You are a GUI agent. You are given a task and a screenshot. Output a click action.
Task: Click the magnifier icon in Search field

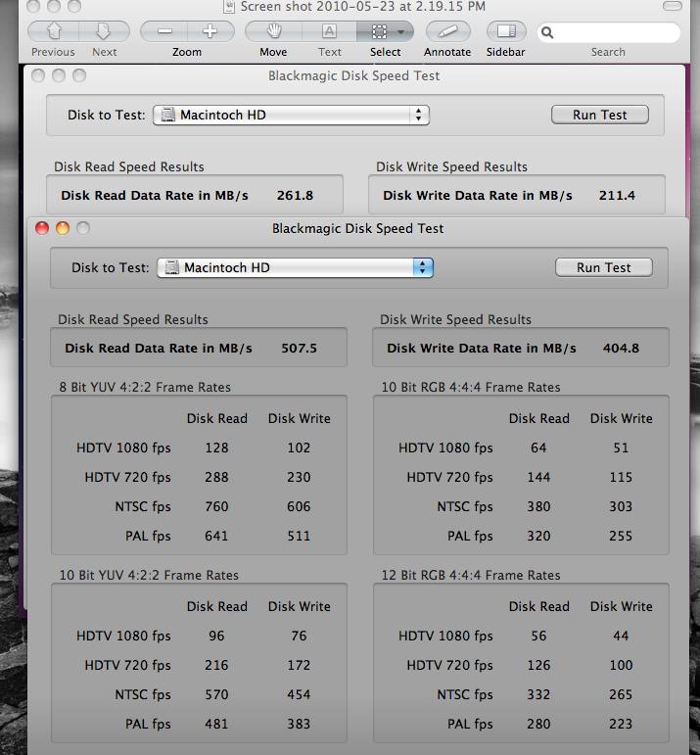547,32
